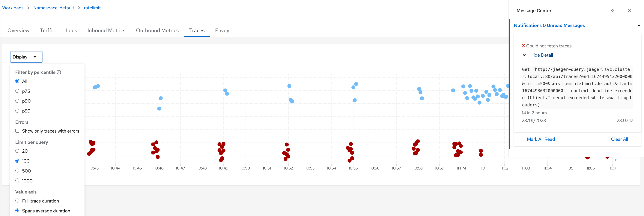Screen dimensions: 644x216
Task: Set limit per query to 500
Action: tap(17, 170)
